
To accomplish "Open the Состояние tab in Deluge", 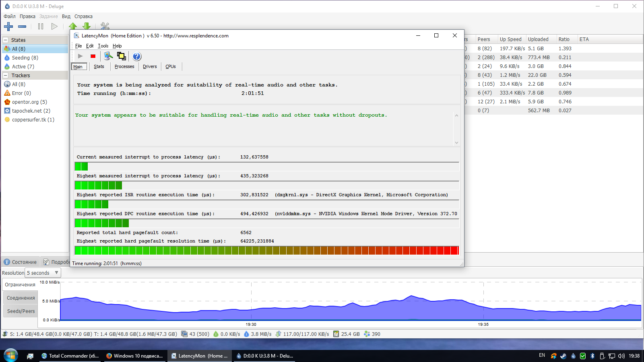I will point(21,262).
